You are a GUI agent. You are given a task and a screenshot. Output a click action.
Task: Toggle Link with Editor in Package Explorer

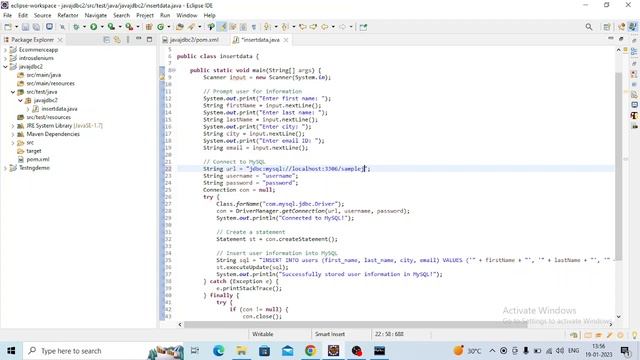pos(117,40)
